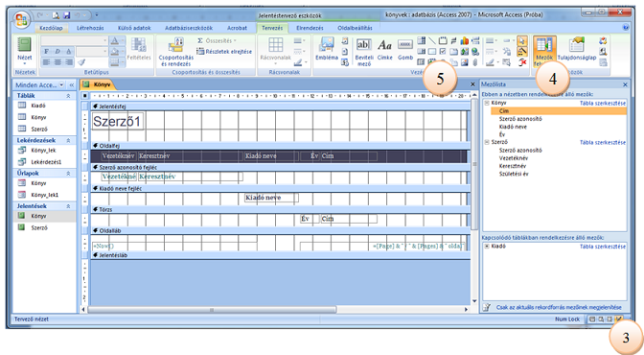Switch to the Elrendezés ribbon tab

coord(310,28)
